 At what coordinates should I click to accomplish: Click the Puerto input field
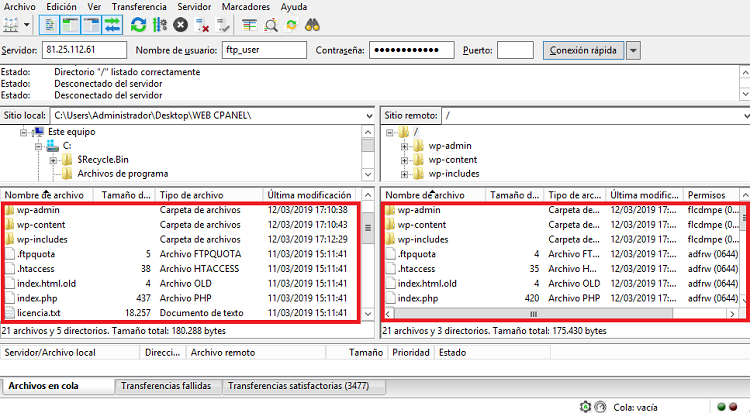pyautogui.click(x=515, y=50)
